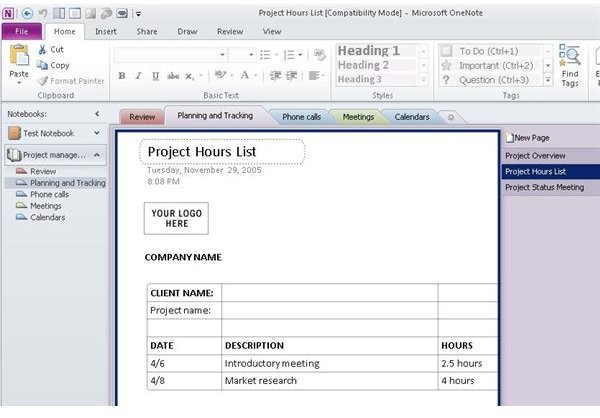The height and width of the screenshot is (418, 600).
Task: Toggle Underline formatting
Action: click(155, 76)
